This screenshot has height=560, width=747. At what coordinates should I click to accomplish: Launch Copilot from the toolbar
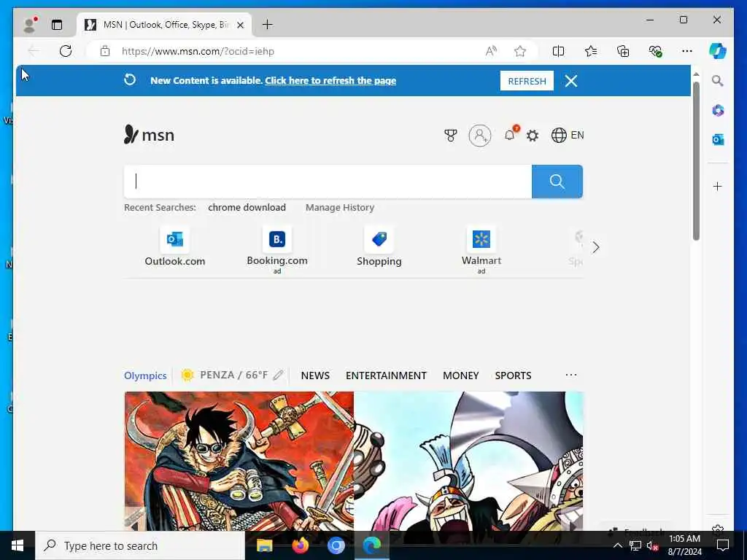pos(718,51)
